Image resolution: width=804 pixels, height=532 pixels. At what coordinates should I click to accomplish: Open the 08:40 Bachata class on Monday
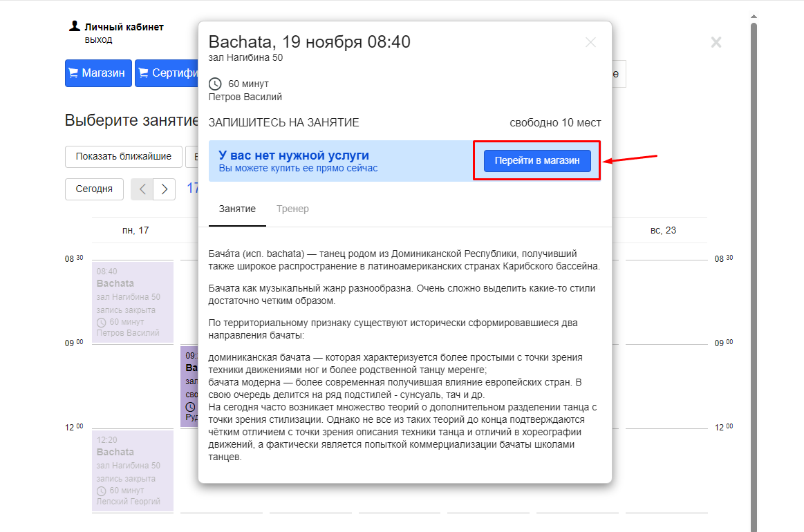(x=133, y=302)
